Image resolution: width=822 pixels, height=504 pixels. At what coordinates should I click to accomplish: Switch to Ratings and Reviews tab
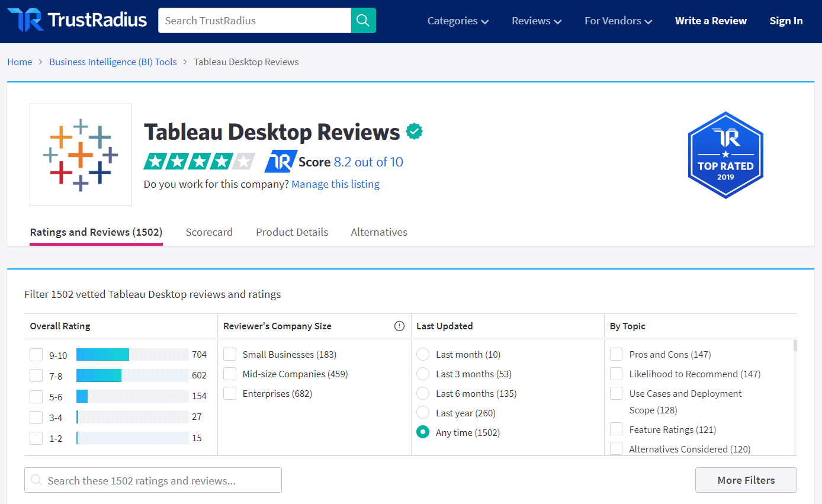(x=96, y=232)
